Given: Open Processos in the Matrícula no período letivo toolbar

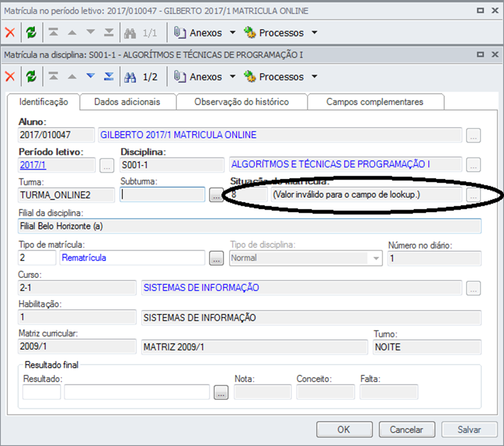Looking at the screenshot, I should [274, 33].
